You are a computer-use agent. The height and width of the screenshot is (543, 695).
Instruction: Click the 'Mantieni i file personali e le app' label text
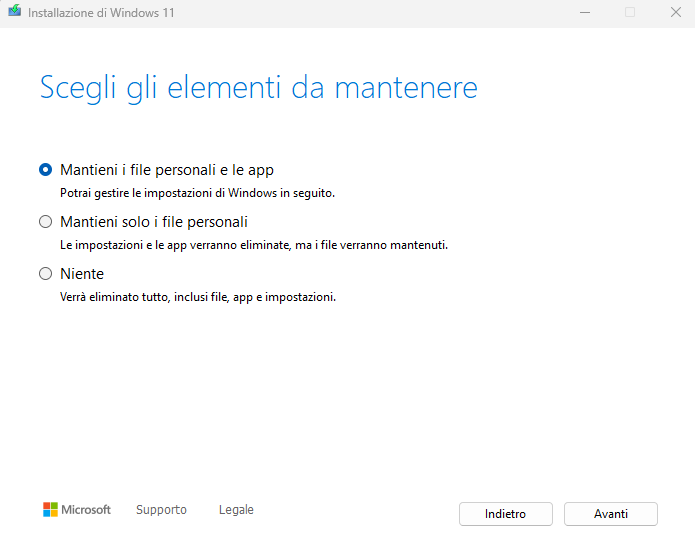pyautogui.click(x=166, y=170)
